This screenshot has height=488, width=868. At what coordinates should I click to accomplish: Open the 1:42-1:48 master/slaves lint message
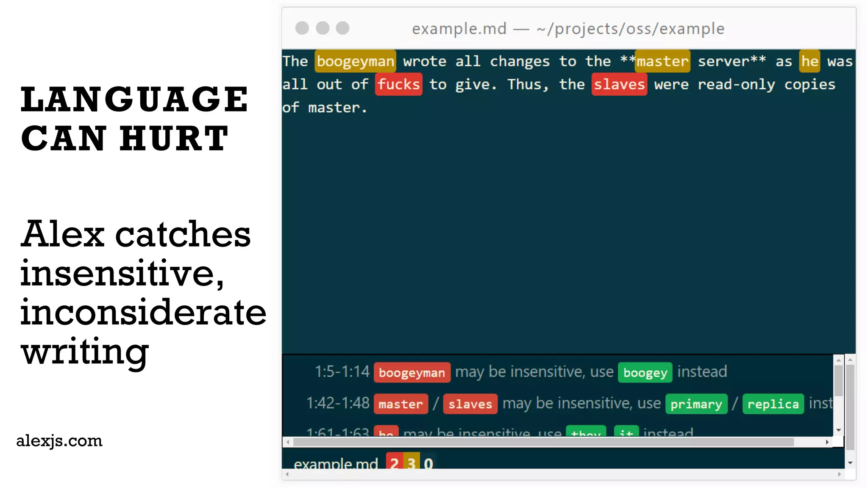click(x=338, y=403)
